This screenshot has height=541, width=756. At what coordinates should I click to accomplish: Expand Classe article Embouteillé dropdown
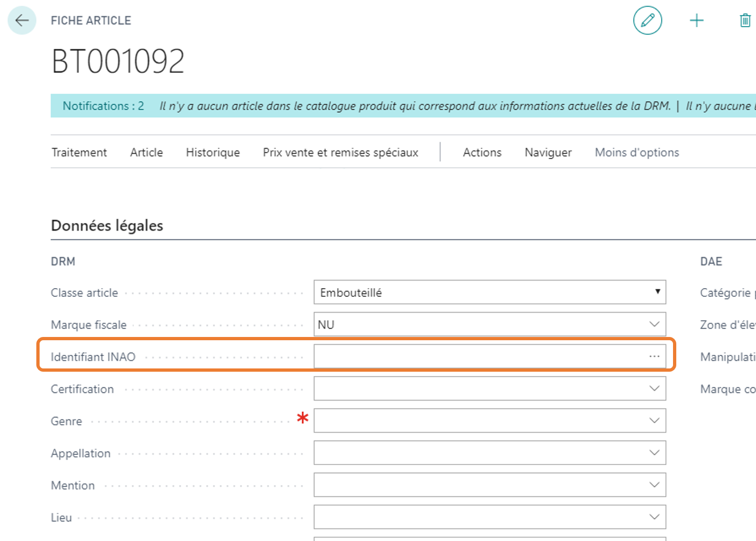[657, 292]
